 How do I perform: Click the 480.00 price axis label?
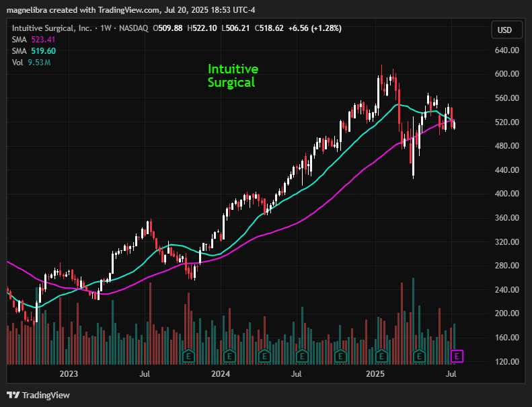pos(507,145)
